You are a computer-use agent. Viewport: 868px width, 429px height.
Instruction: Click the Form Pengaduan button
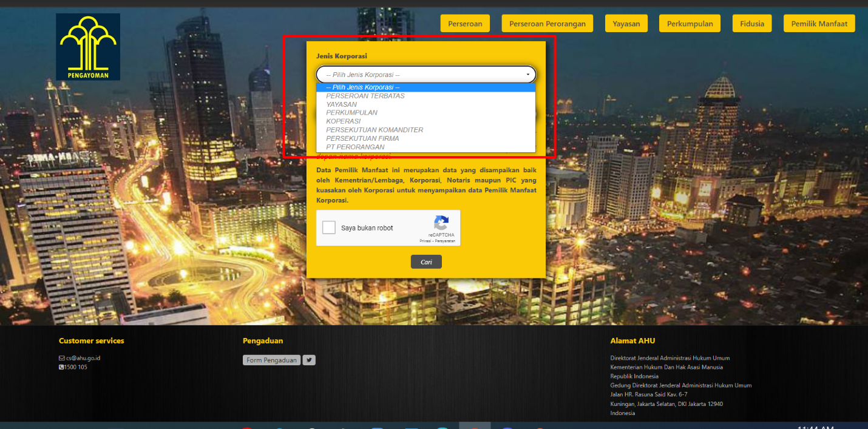271,360
